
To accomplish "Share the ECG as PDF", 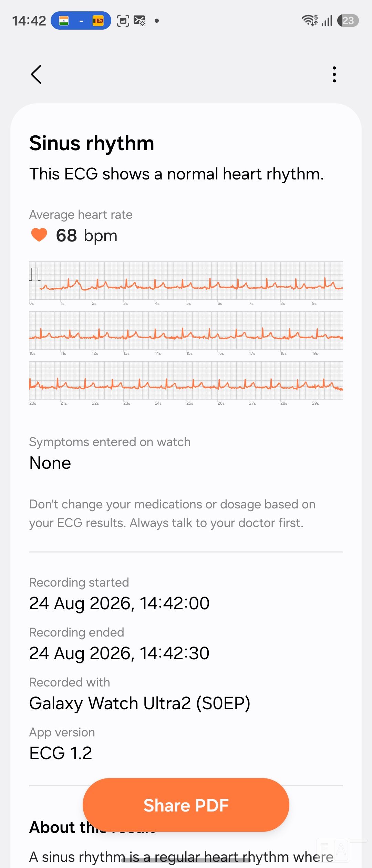I will [186, 805].
